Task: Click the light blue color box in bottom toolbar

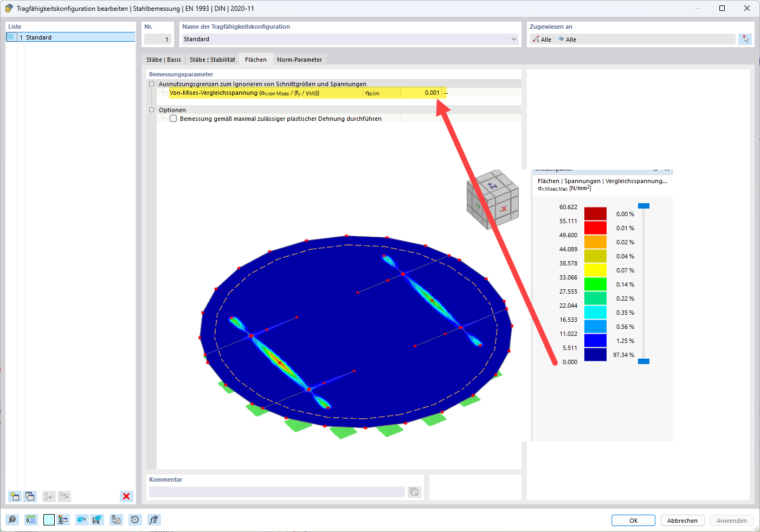Action: click(49, 520)
